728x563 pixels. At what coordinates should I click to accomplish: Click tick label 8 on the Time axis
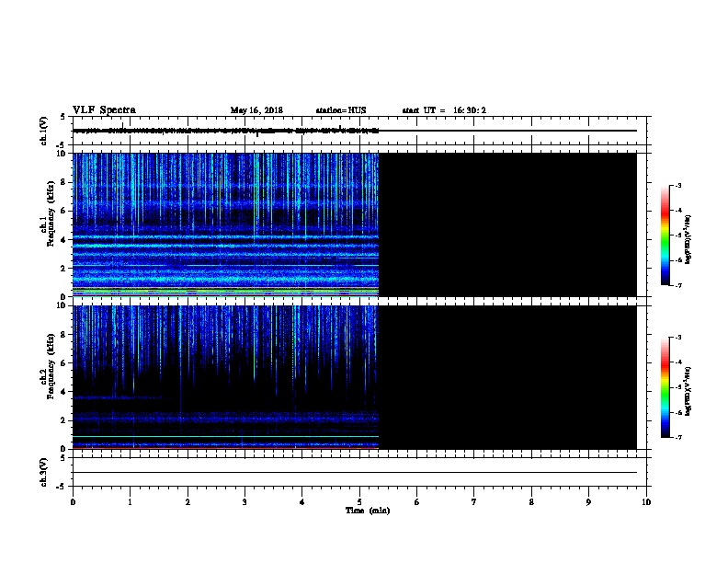pos(531,502)
